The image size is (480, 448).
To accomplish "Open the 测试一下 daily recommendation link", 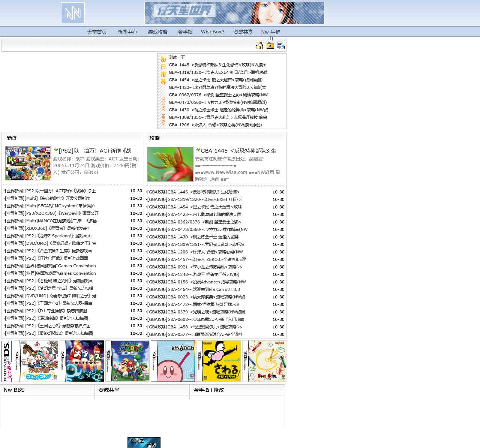I will point(177,57).
